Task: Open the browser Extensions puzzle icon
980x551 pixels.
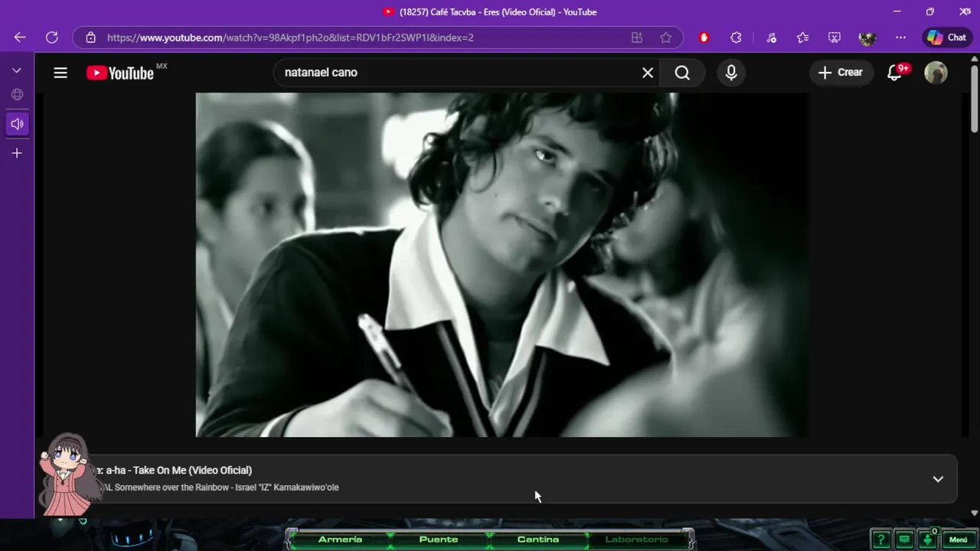Action: 737,37
